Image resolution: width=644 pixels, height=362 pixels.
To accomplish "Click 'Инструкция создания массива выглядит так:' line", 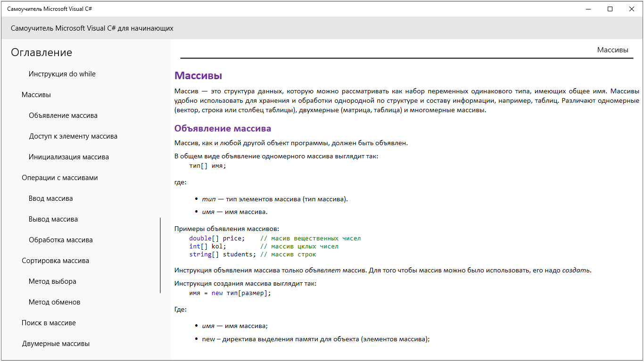I will (246, 284).
